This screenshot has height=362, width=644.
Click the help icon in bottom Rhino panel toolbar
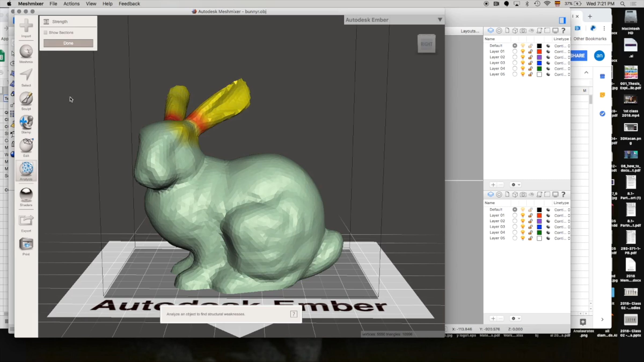coord(563,194)
